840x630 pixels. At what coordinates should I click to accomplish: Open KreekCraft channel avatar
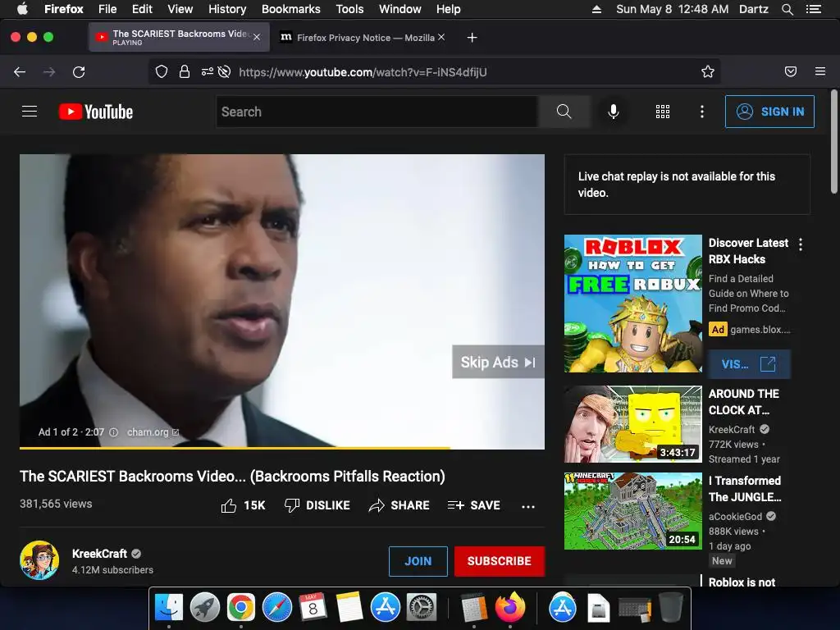(39, 560)
